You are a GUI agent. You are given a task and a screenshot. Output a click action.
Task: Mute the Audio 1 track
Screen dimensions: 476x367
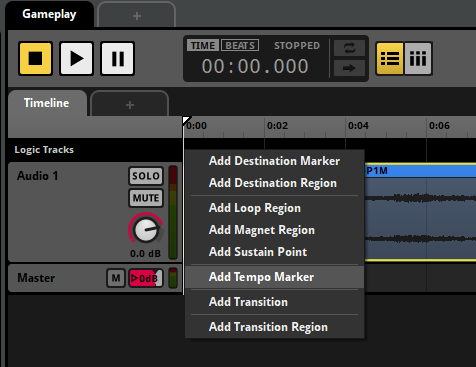(146, 198)
